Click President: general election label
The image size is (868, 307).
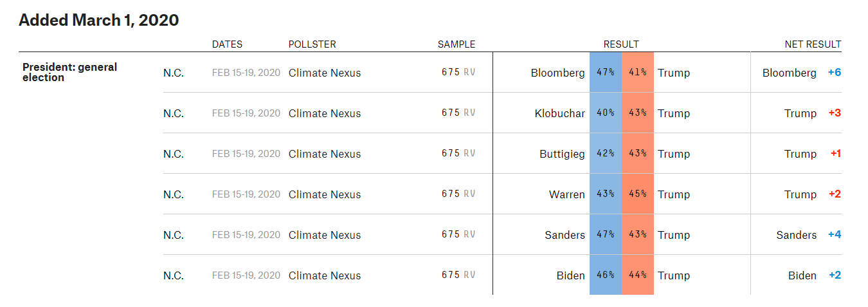69,72
